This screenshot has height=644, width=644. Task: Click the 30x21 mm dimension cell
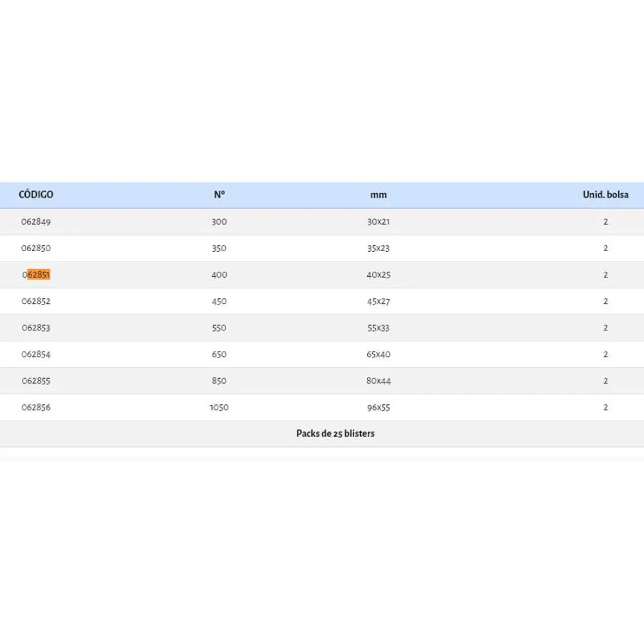point(379,222)
